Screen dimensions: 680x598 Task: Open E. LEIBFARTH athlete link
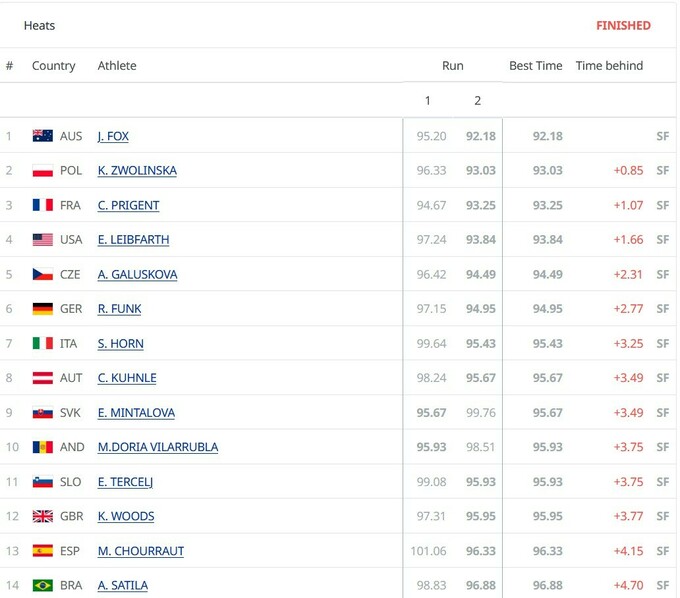pos(133,240)
